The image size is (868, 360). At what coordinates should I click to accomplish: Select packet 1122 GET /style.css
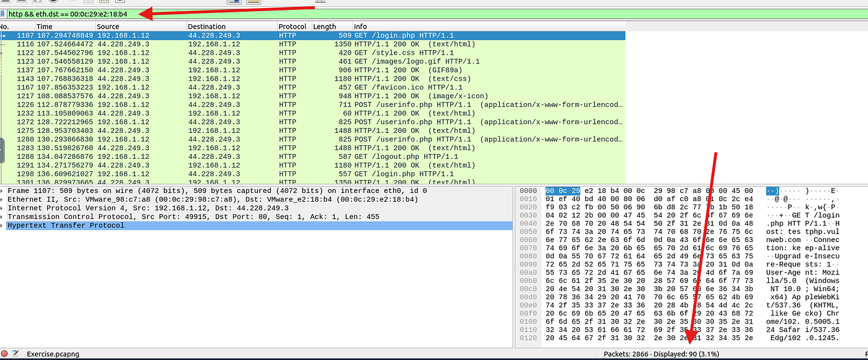[x=312, y=53]
